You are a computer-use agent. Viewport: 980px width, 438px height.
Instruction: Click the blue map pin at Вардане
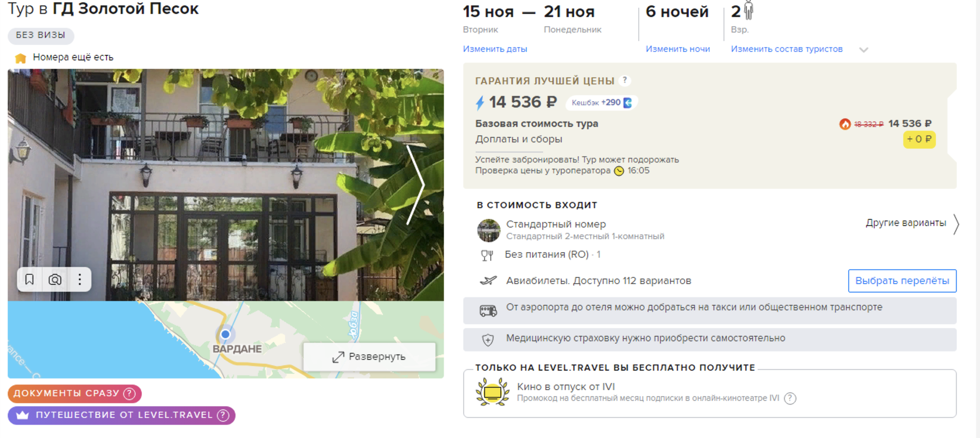coord(225,334)
